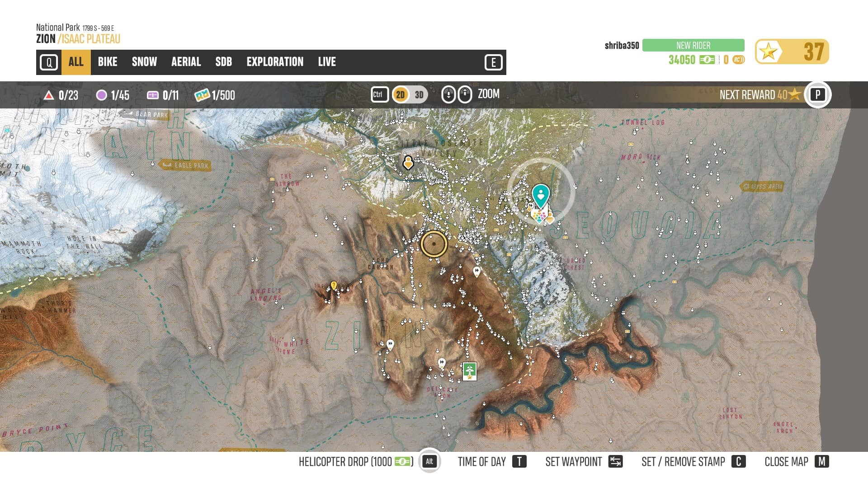Select the orange rider marker near Yosemite
Image resolution: width=868 pixels, height=488 pixels.
(408, 162)
